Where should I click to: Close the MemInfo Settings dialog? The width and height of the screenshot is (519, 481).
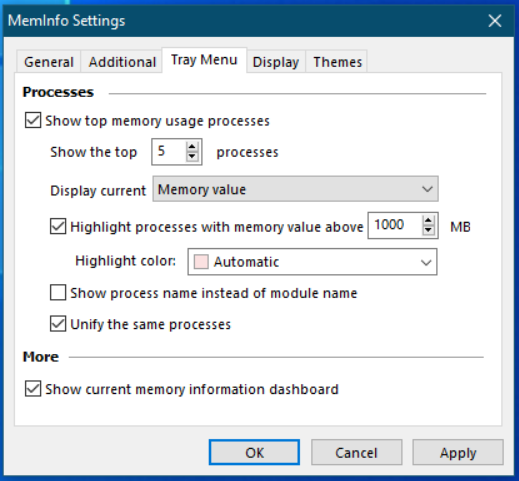pyautogui.click(x=495, y=21)
